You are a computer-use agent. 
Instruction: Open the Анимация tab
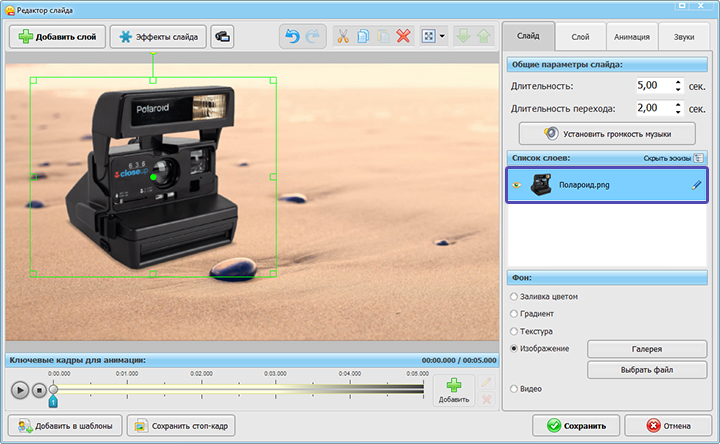(x=632, y=37)
